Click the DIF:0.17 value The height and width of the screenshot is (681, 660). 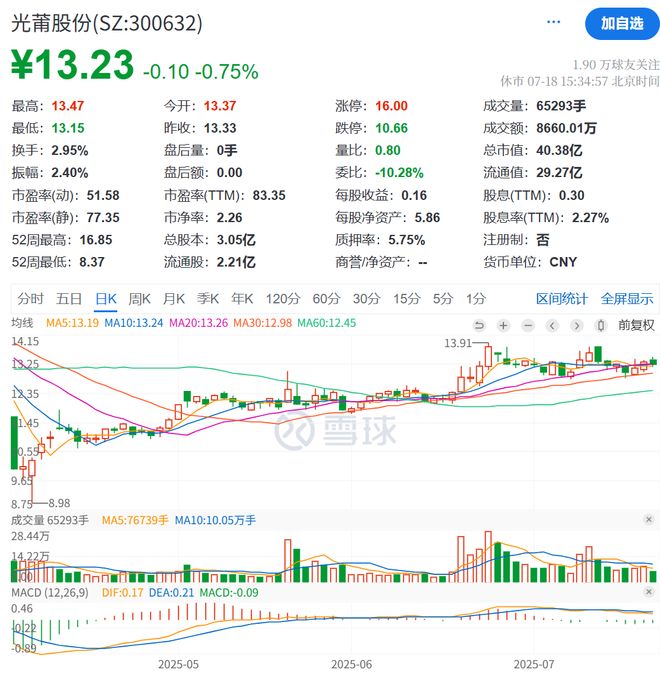(x=122, y=593)
